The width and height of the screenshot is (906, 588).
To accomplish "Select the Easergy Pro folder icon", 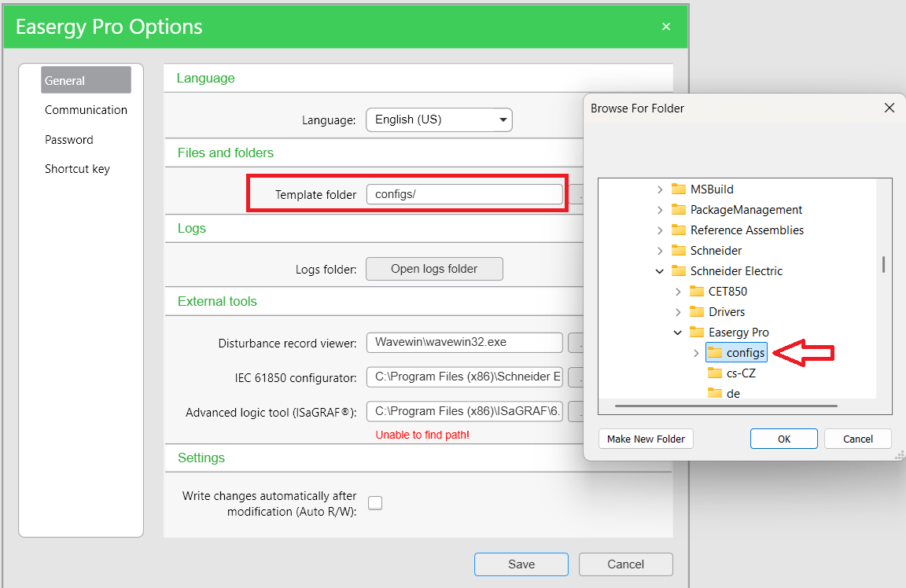I will point(697,332).
